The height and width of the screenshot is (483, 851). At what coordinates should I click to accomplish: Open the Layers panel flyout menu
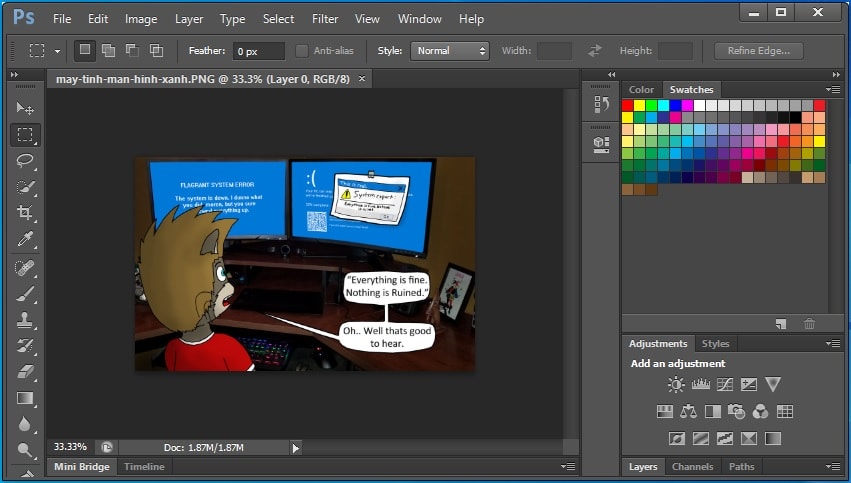tap(833, 466)
